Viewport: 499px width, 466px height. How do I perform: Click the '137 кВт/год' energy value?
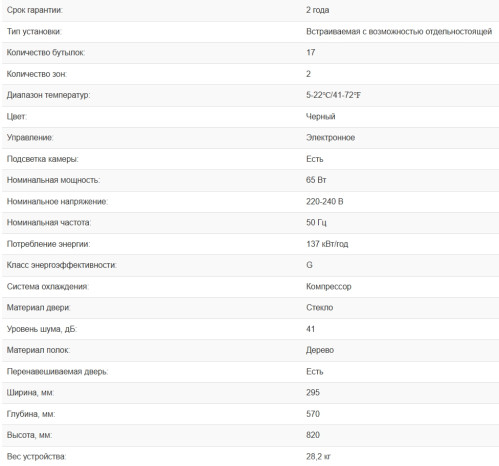pyautogui.click(x=327, y=244)
